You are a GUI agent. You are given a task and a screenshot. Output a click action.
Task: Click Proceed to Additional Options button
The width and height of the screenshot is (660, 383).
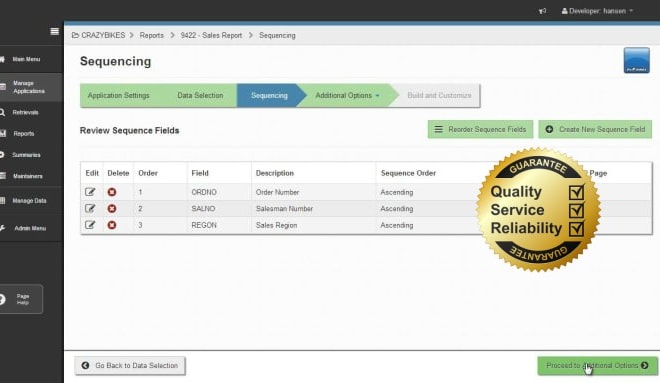pyautogui.click(x=597, y=365)
